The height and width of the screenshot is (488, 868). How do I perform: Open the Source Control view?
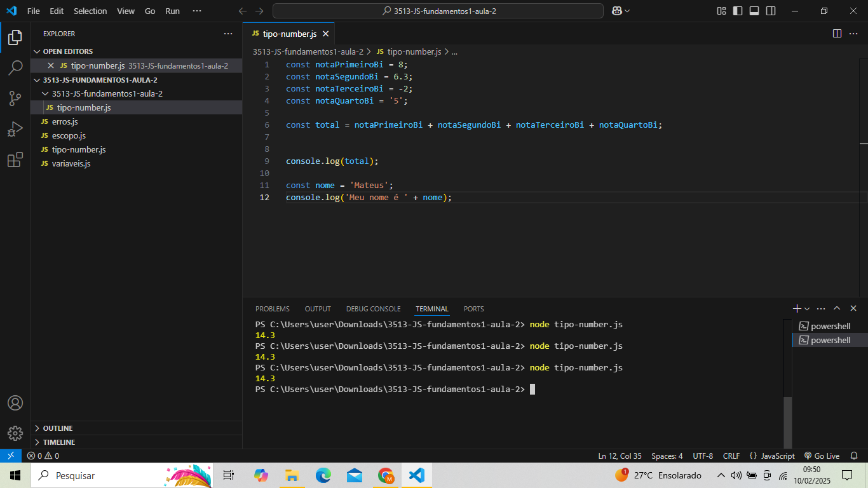point(15,98)
